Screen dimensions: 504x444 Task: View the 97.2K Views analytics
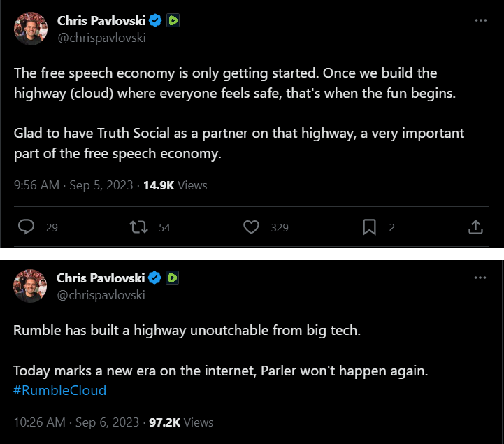[181, 422]
